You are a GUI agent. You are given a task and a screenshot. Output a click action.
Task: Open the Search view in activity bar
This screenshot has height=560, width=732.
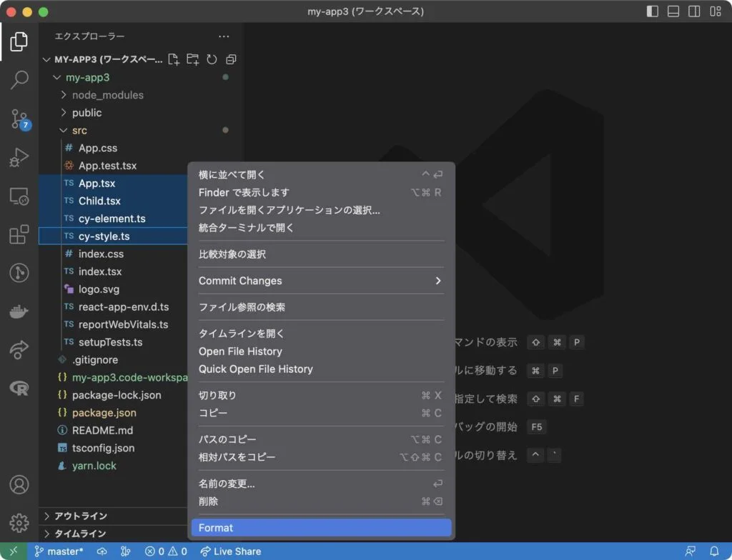19,80
